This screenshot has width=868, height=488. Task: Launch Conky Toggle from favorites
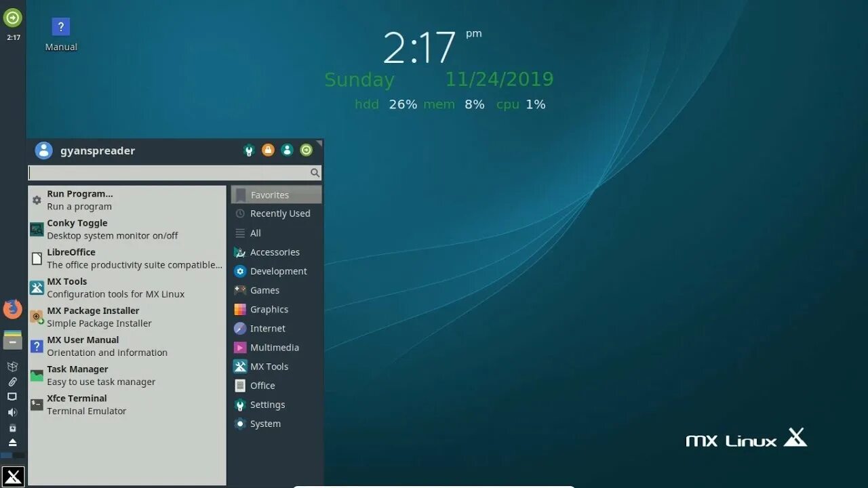click(127, 230)
